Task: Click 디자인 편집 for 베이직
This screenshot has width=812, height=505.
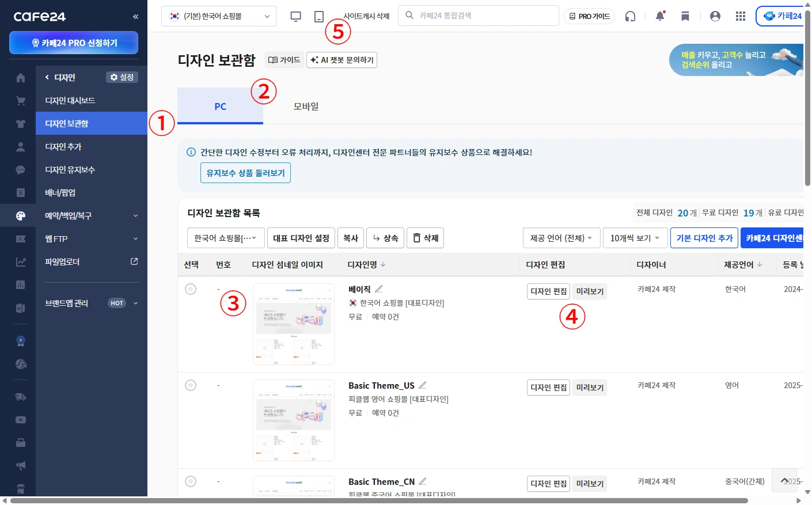Action: click(x=548, y=291)
